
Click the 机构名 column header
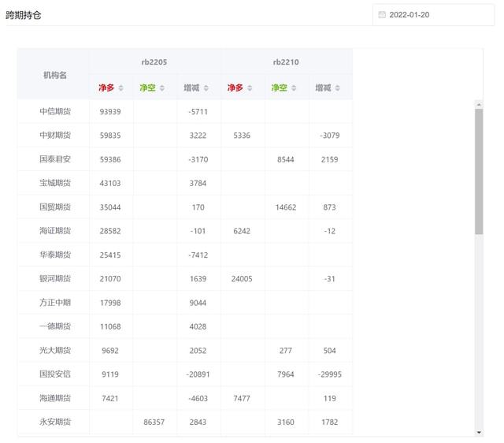click(x=55, y=76)
